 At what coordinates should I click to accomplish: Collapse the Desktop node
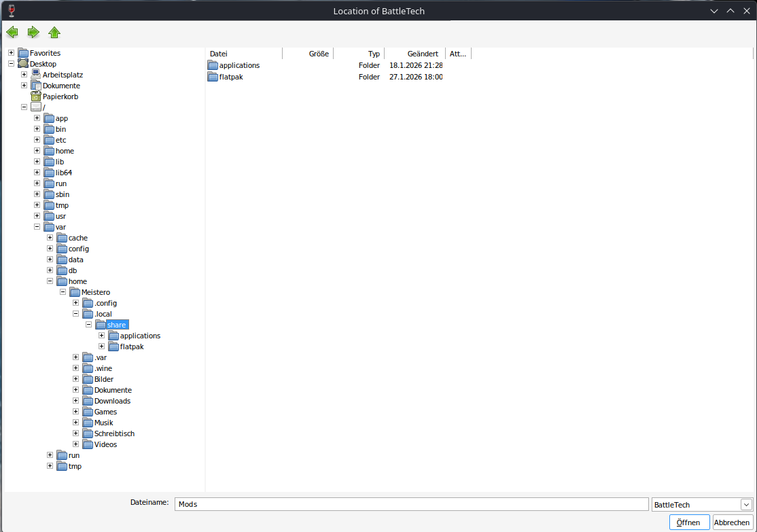(11, 64)
